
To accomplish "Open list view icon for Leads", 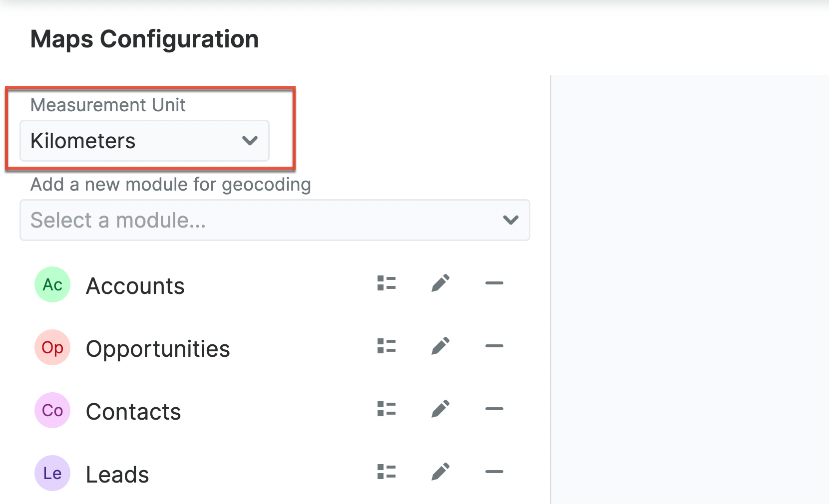I will point(387,472).
